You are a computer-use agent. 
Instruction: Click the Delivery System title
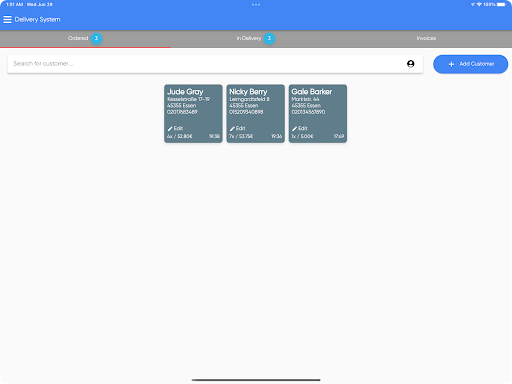[37, 19]
